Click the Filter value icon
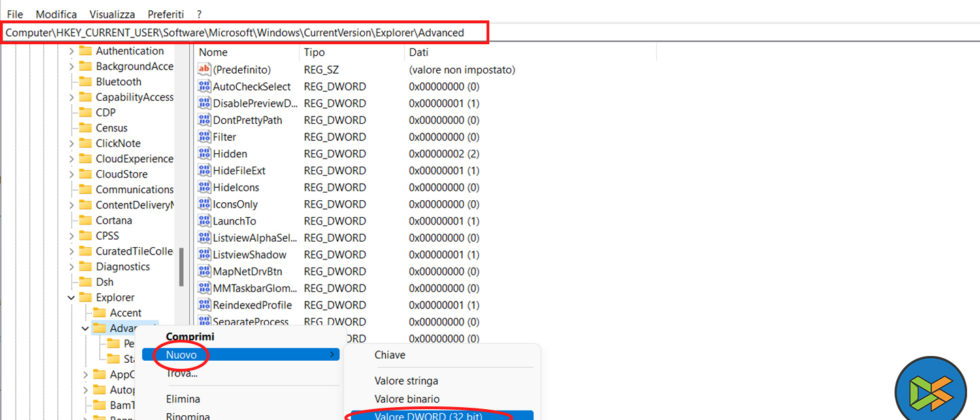 tap(204, 137)
